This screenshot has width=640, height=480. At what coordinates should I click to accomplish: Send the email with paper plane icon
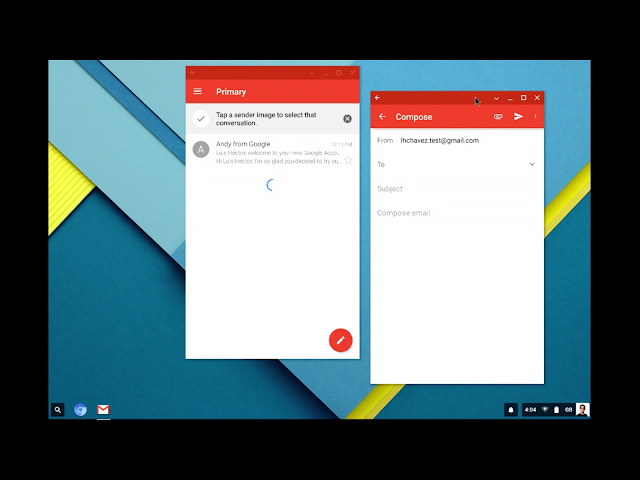[518, 117]
